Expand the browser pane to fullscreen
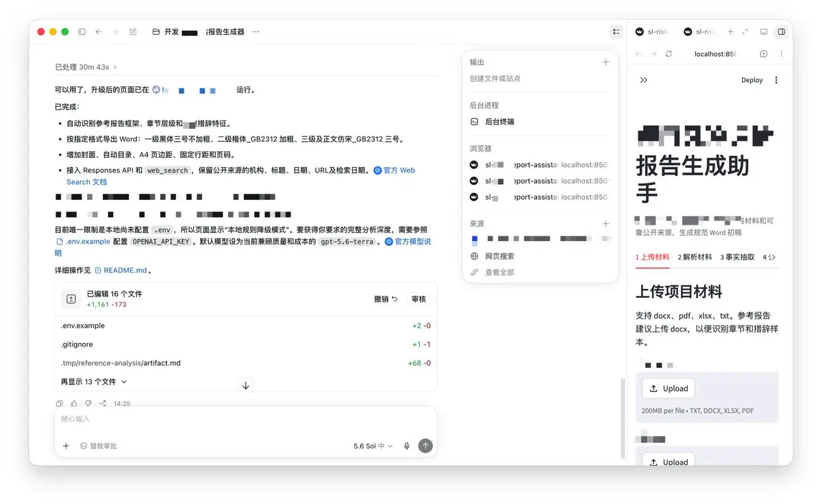The height and width of the screenshot is (504, 822). point(745,32)
